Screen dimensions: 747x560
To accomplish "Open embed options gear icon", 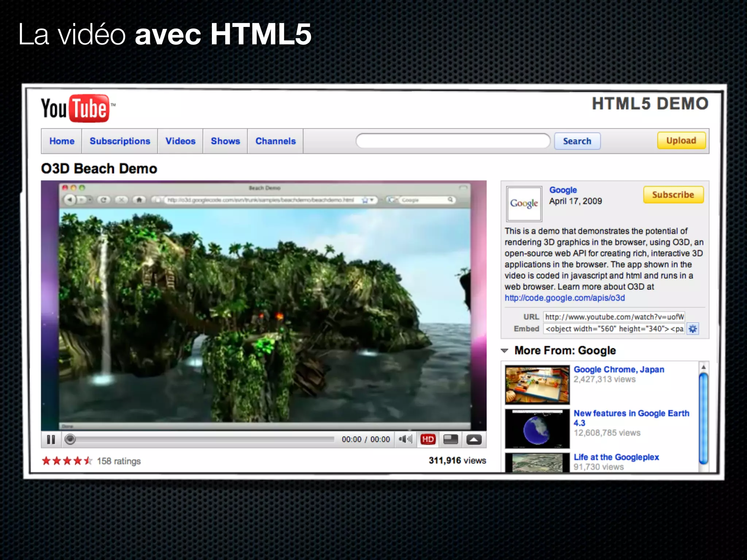I will click(x=693, y=329).
